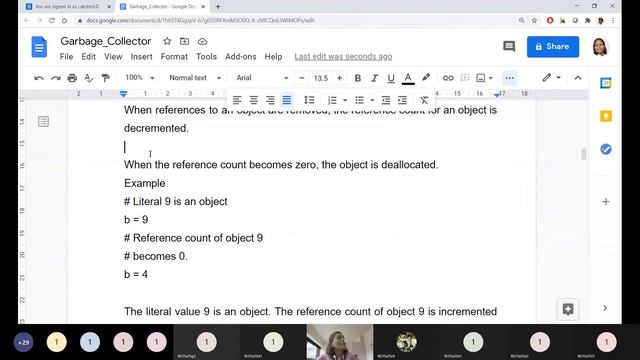
Task: Open Google Calendar side panel
Action: 606,83
